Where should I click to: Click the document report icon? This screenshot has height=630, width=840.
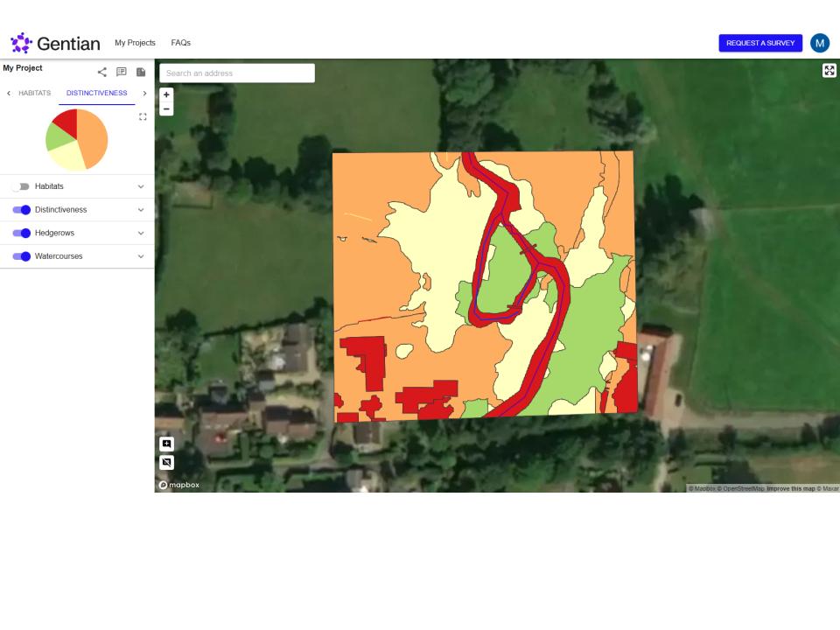click(x=141, y=73)
